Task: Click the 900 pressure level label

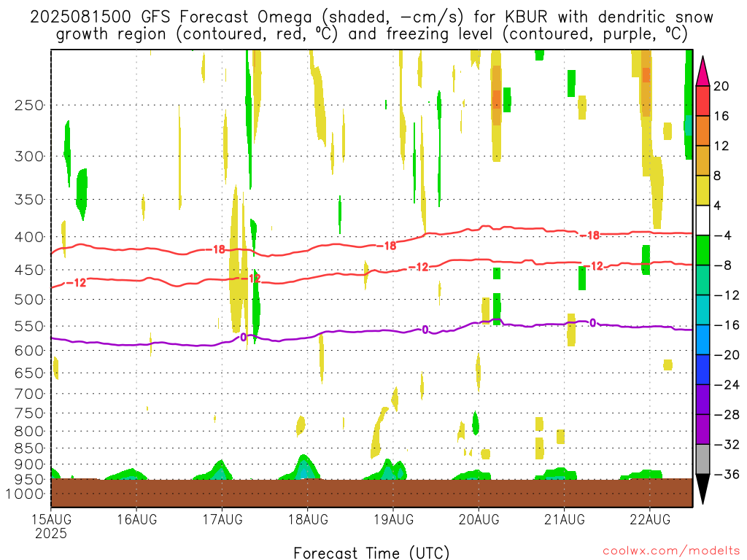Action: 29,464
